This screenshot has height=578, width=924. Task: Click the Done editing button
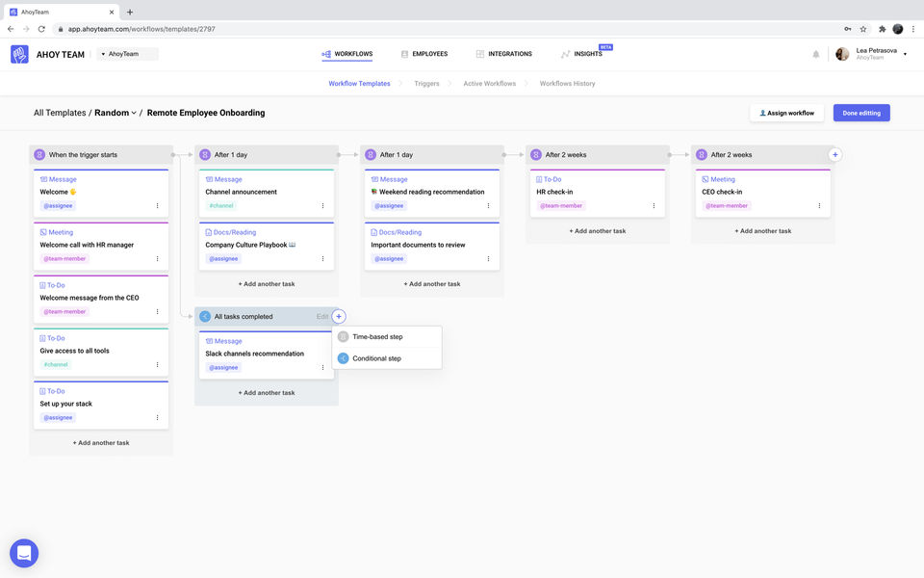[x=861, y=113]
